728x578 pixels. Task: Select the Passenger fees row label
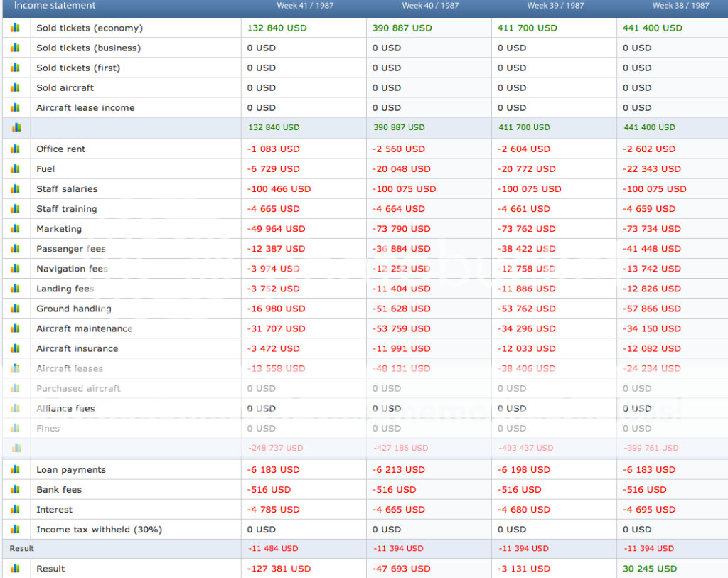(x=71, y=249)
